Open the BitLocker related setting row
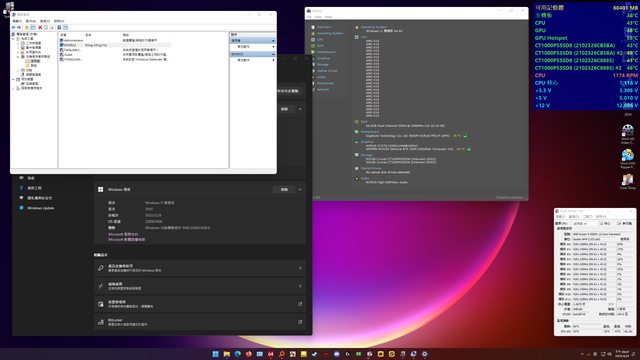 pyautogui.click(x=200, y=322)
